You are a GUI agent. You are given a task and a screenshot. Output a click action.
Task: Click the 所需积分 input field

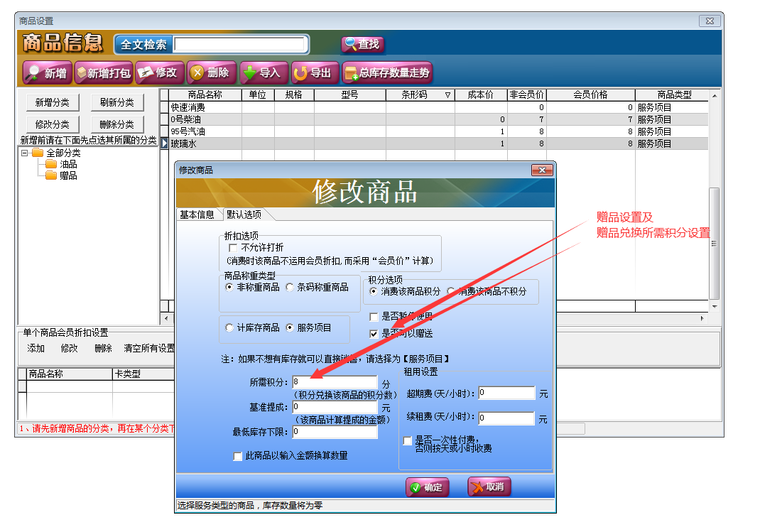coord(334,382)
